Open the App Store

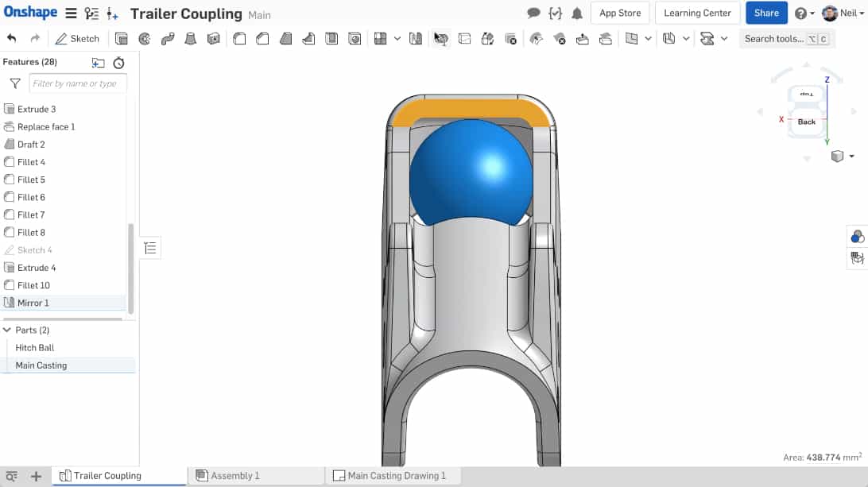(620, 13)
